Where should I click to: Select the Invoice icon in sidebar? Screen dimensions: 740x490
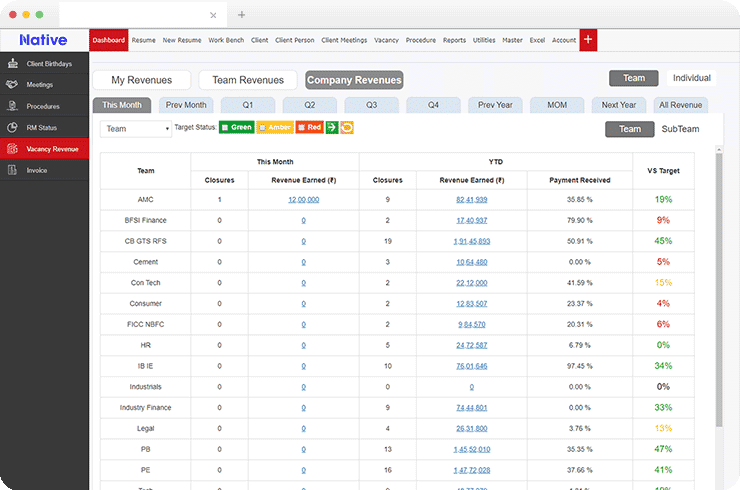click(12, 170)
